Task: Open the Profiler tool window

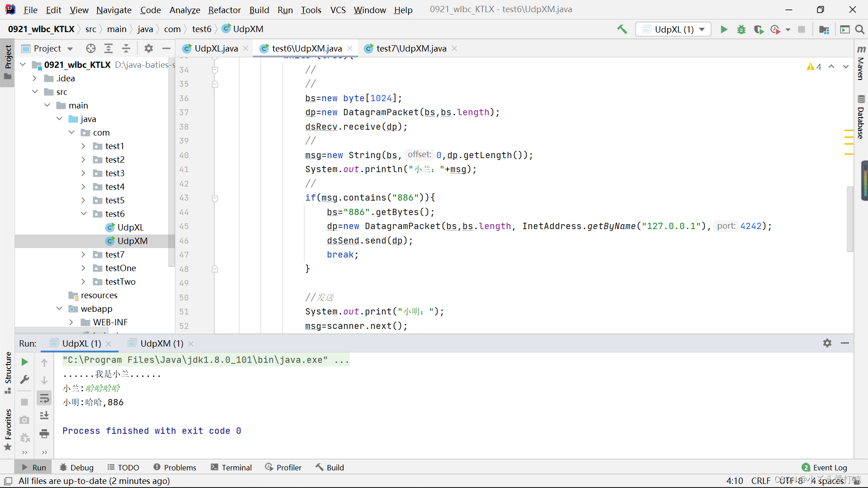Action: (283, 467)
